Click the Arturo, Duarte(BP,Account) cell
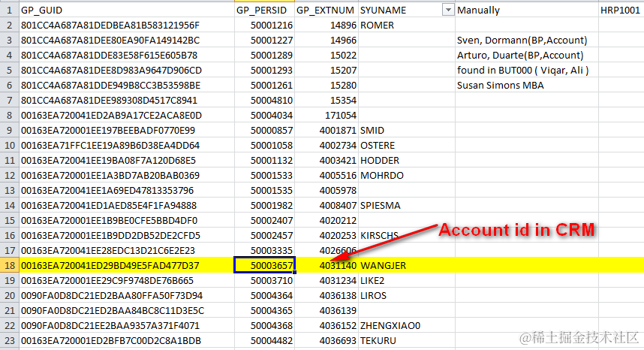This screenshot has height=350, width=644. 527,55
